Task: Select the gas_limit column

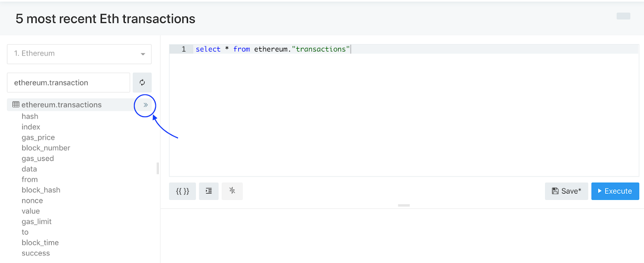Action: coord(36,222)
